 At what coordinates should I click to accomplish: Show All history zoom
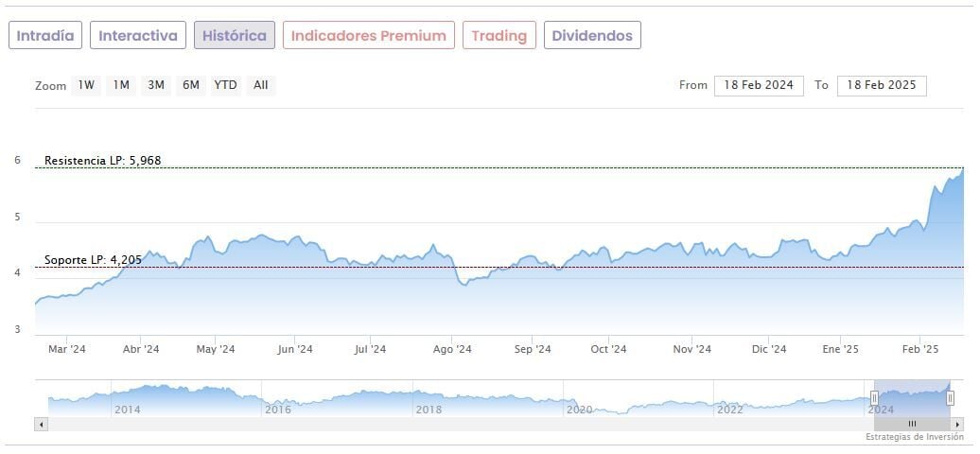pyautogui.click(x=261, y=85)
